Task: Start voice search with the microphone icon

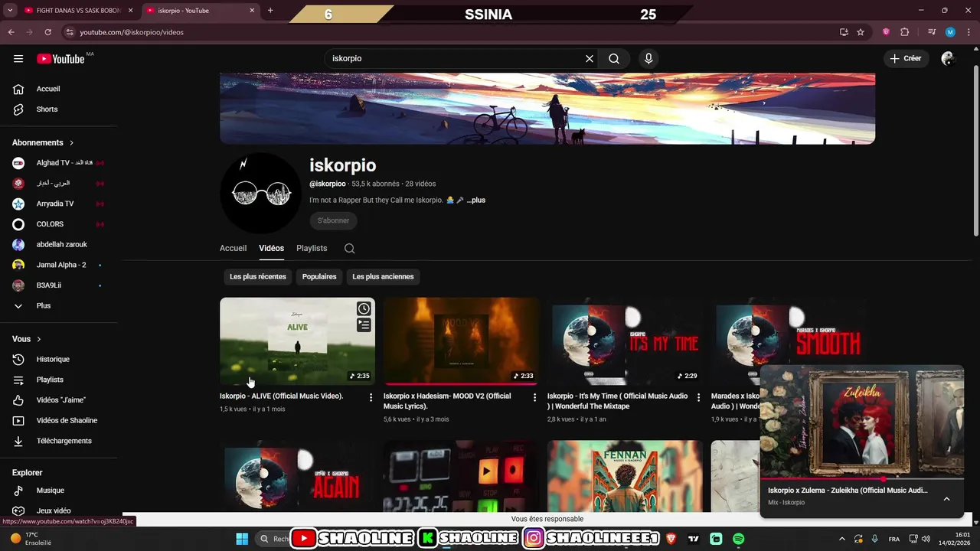Action: (648, 59)
